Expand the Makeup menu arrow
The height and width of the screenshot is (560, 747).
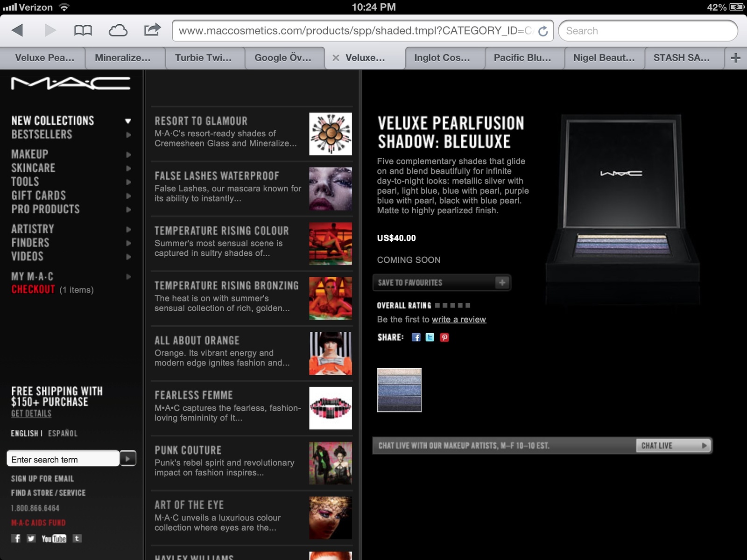128,154
